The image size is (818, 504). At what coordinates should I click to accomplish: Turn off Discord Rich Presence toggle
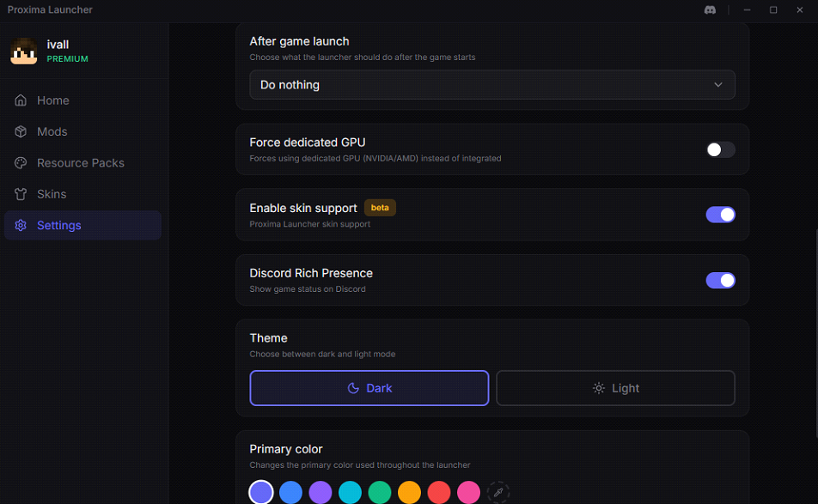[x=720, y=280]
